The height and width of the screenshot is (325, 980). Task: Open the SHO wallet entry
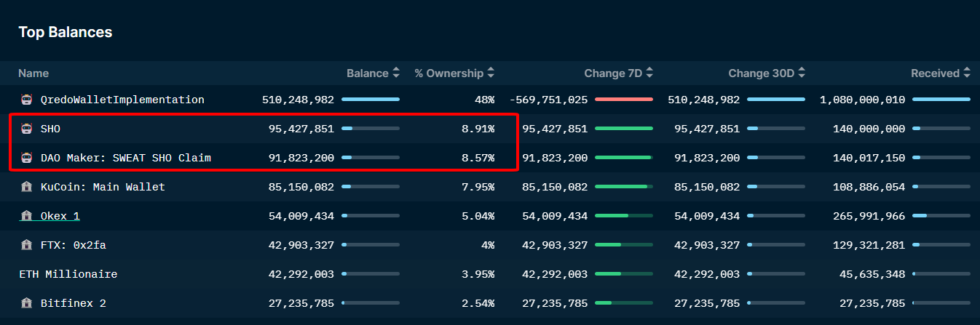[50, 129]
